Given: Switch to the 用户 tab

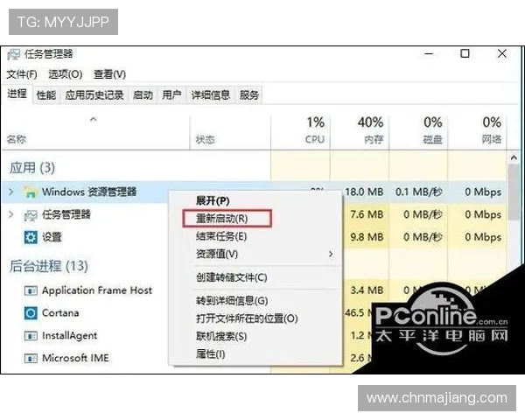Looking at the screenshot, I should click(x=171, y=95).
